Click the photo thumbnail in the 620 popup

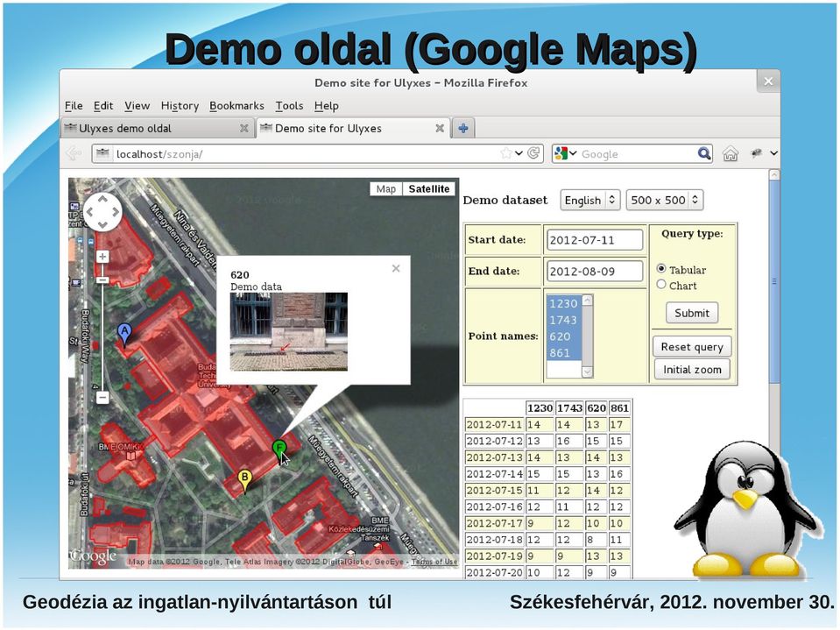289,331
